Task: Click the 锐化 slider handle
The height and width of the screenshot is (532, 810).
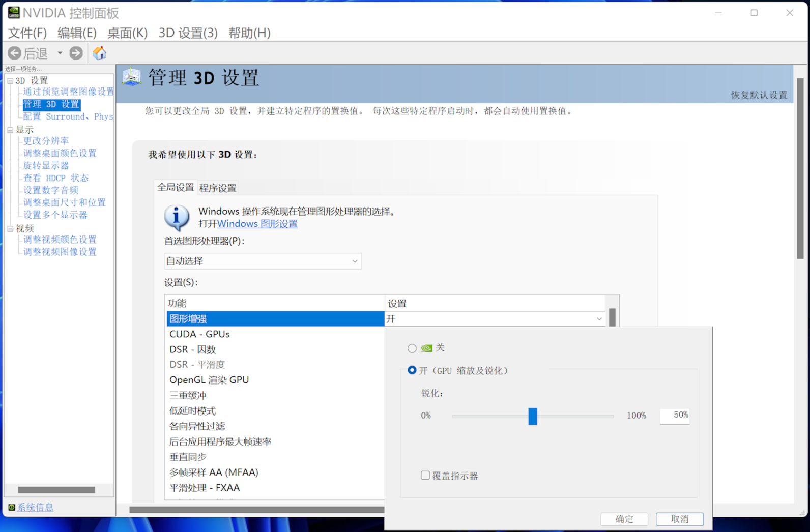Action: coord(532,416)
